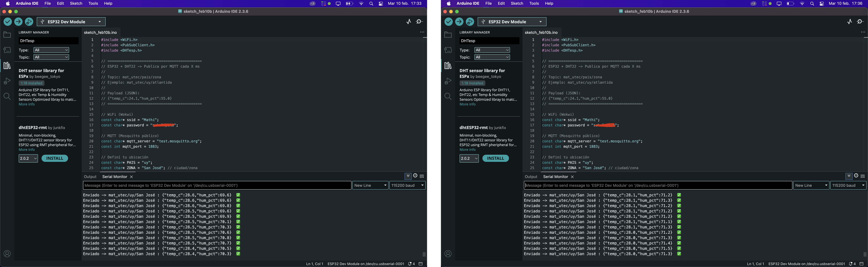Open Boards Manager in left window sidebar
This screenshot has height=267, width=868.
click(x=7, y=50)
